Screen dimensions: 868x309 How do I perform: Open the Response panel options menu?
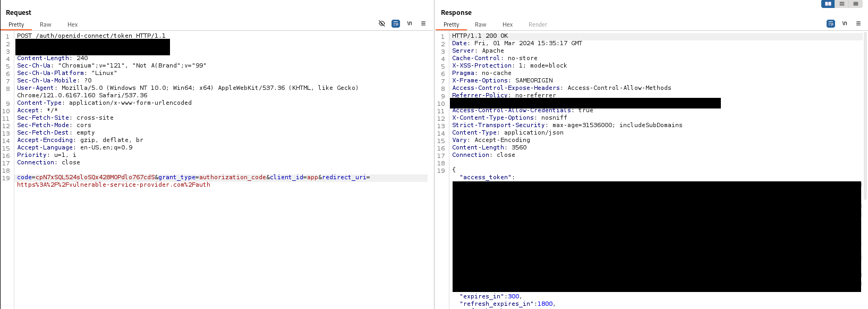[x=858, y=23]
